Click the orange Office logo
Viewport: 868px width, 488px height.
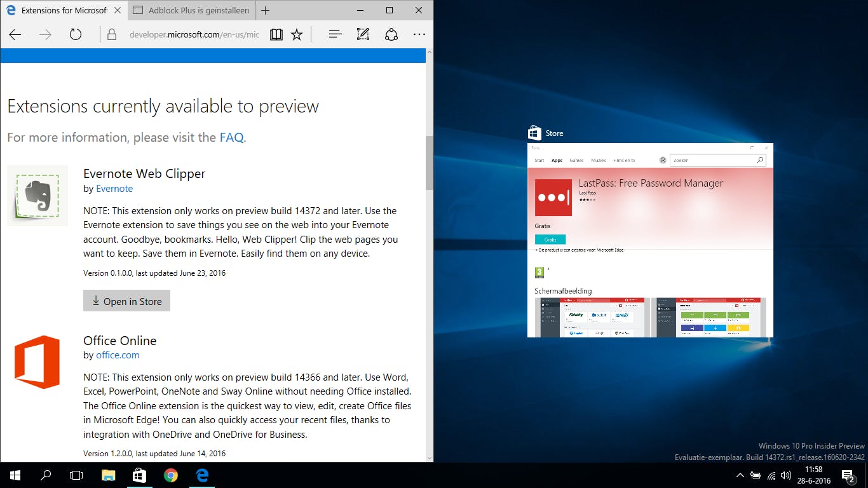37,362
